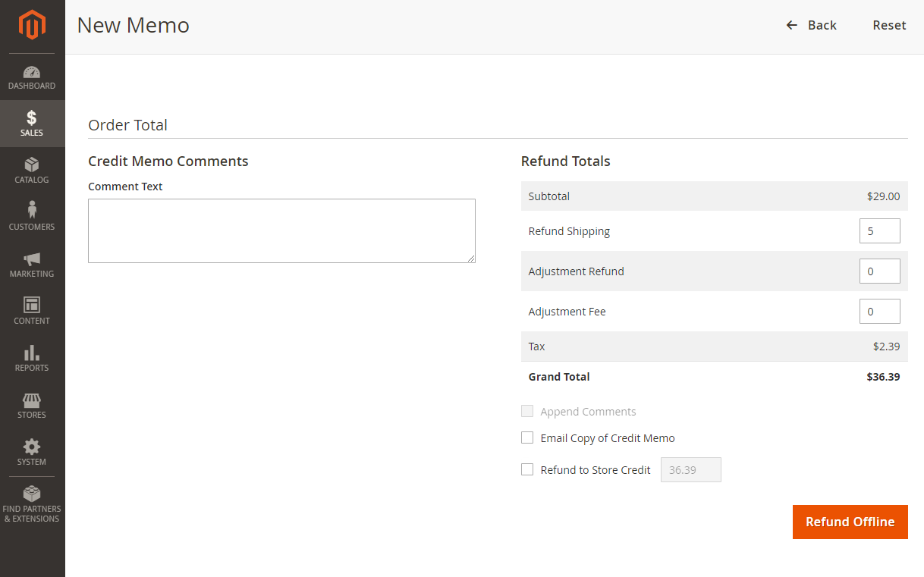Image resolution: width=924 pixels, height=577 pixels.
Task: Click the Refund Shipping input field
Action: pos(880,231)
